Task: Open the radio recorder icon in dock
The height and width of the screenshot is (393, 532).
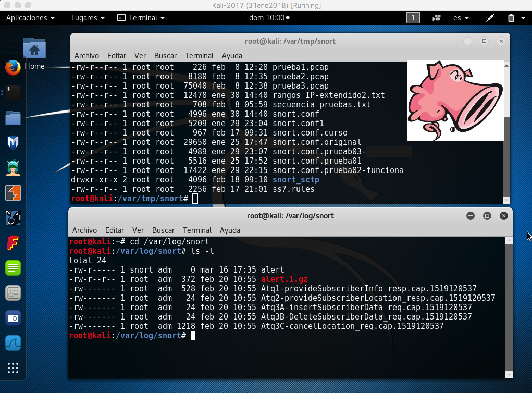Action: [x=13, y=293]
